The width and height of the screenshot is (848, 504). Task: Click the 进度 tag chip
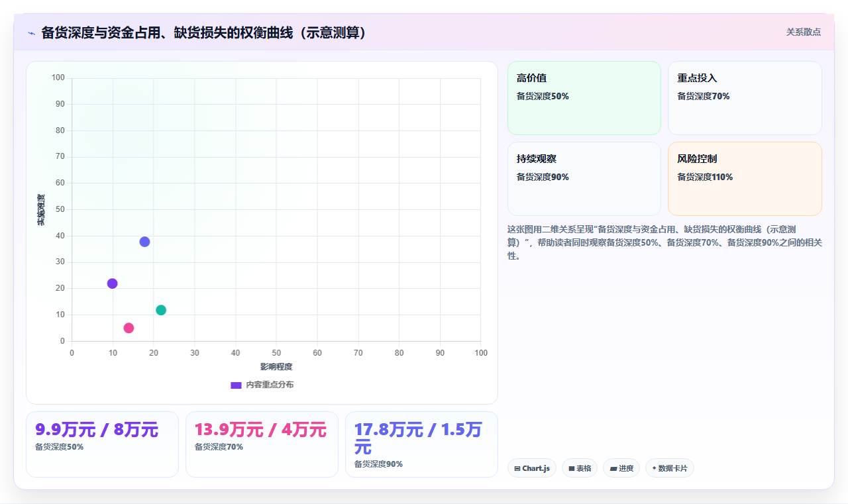point(621,468)
